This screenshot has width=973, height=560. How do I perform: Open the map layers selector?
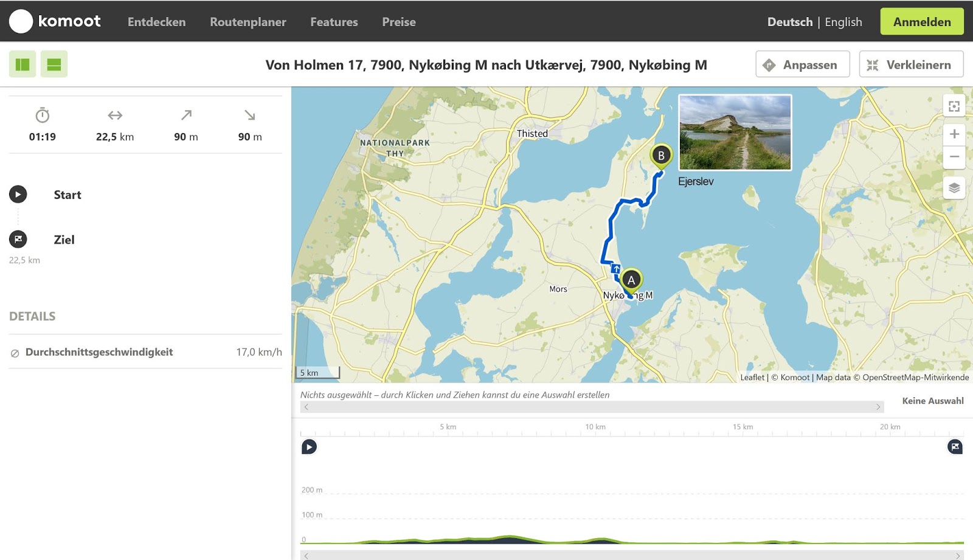pos(954,188)
